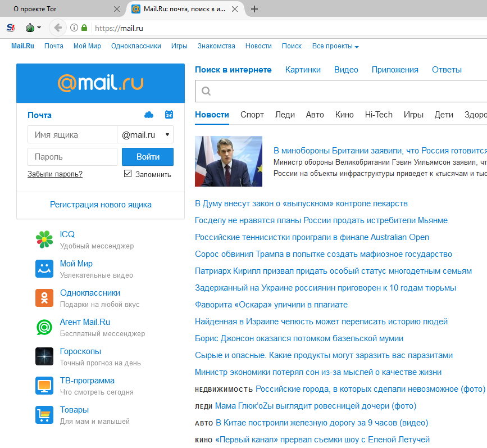Click the search magnifier icon
Screen dimensions: 487x448
pos(206,91)
